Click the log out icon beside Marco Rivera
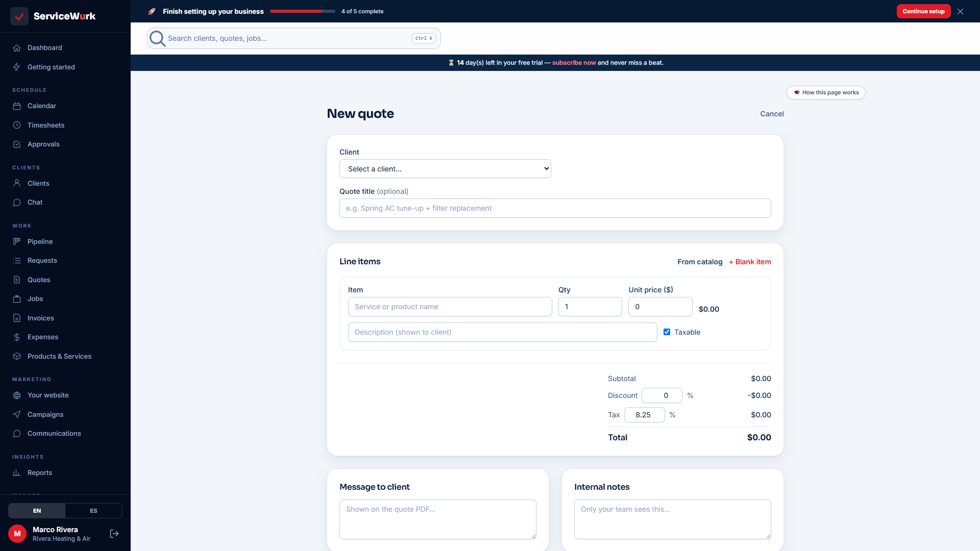Viewport: 980px width, 551px height. point(114,534)
